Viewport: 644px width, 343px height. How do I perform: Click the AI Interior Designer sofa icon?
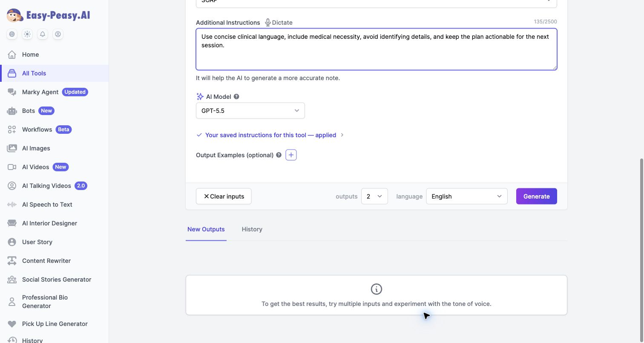point(12,223)
